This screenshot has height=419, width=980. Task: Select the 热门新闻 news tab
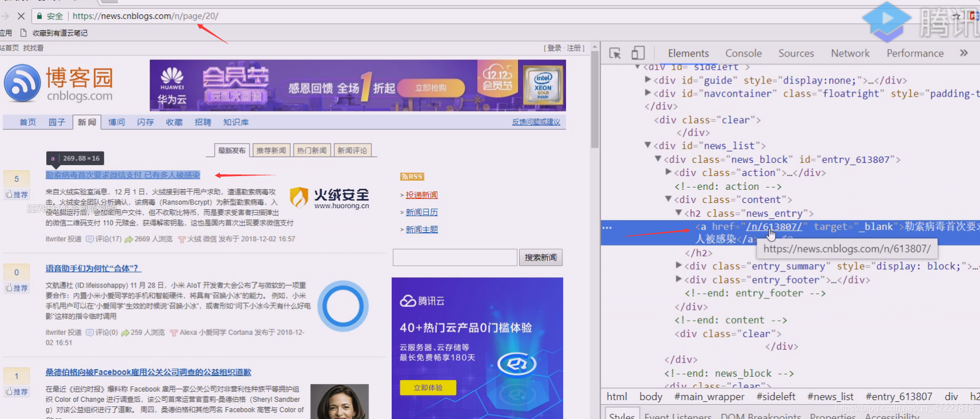click(x=312, y=150)
